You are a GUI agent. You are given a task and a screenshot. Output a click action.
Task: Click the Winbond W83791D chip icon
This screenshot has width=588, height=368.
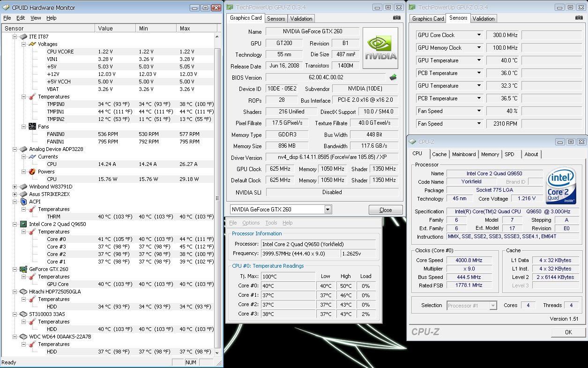pyautogui.click(x=23, y=187)
